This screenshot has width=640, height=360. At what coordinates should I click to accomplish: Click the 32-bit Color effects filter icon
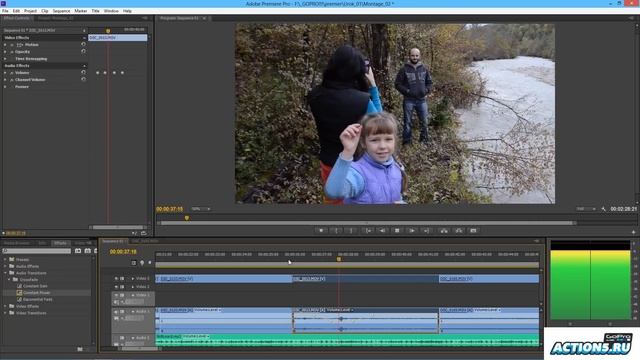click(87, 251)
